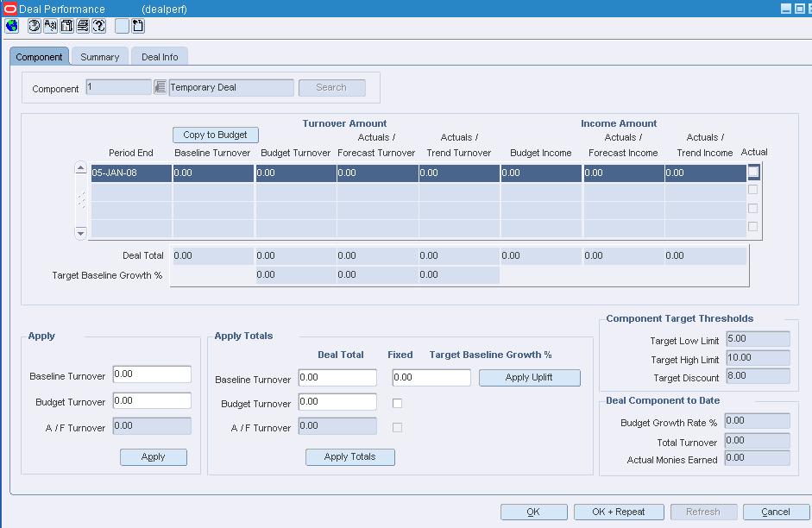Click the round swirl toolbar icon
The image size is (812, 528).
[x=35, y=26]
